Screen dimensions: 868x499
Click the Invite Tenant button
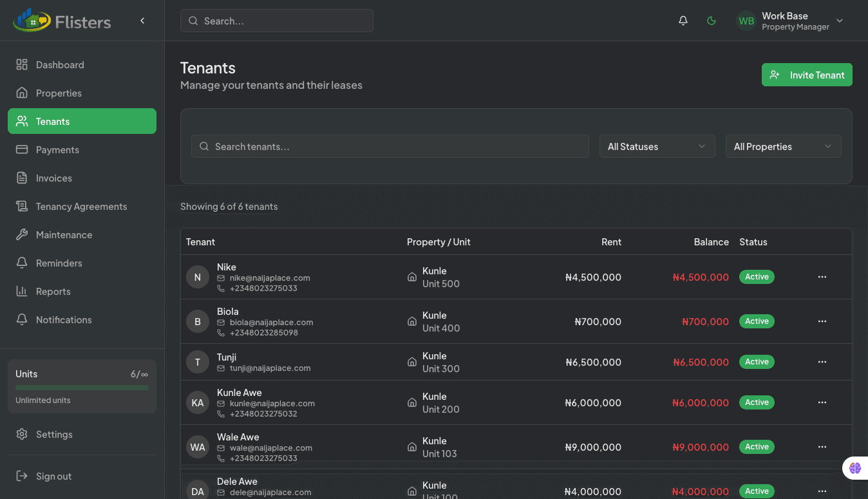pos(807,75)
